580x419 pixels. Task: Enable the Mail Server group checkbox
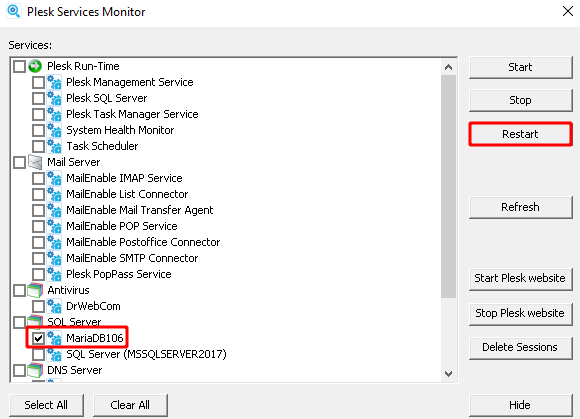coord(19,162)
